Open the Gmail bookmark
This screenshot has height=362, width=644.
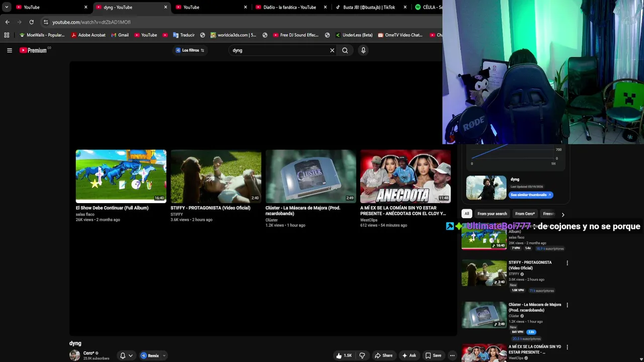(120, 35)
